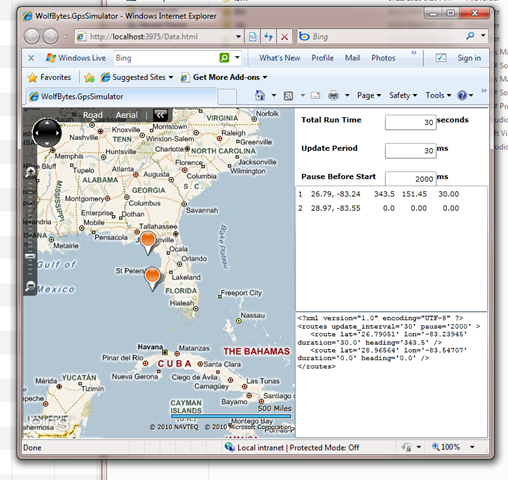Click the routes XML text area
This screenshot has height=480, width=508.
click(x=391, y=375)
